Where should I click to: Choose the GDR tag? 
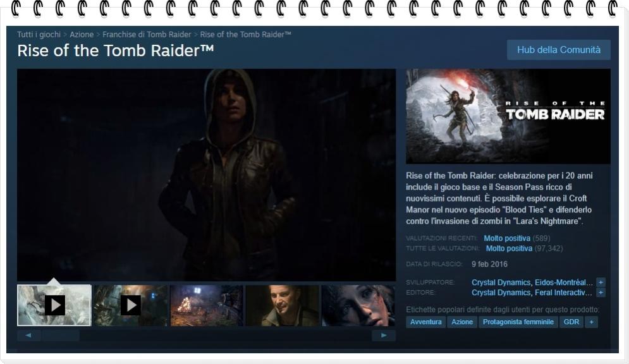[x=571, y=322]
